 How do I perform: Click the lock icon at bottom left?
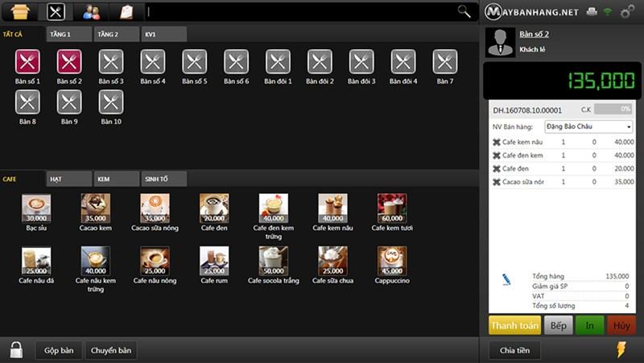click(x=16, y=350)
